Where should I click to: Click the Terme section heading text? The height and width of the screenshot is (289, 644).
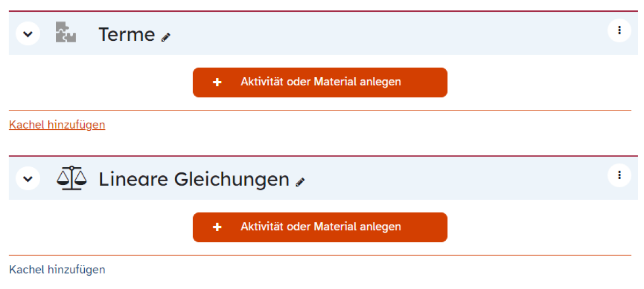tap(127, 34)
